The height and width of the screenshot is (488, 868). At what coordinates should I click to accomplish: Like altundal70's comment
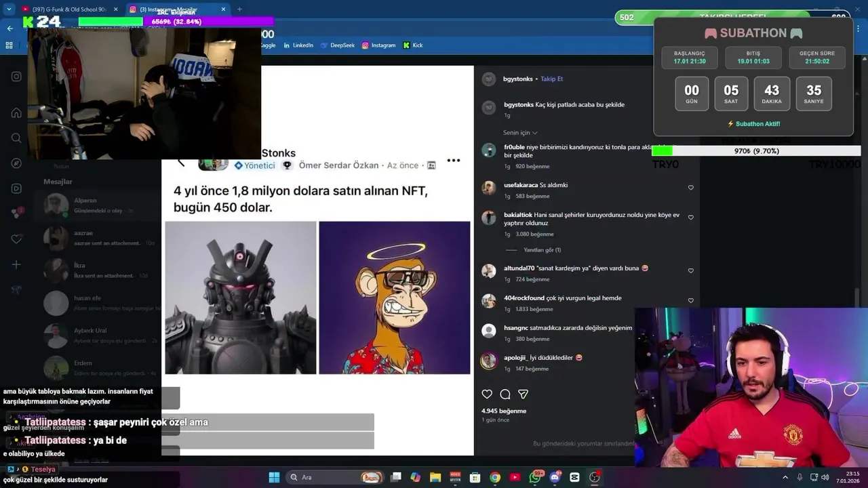pos(691,270)
